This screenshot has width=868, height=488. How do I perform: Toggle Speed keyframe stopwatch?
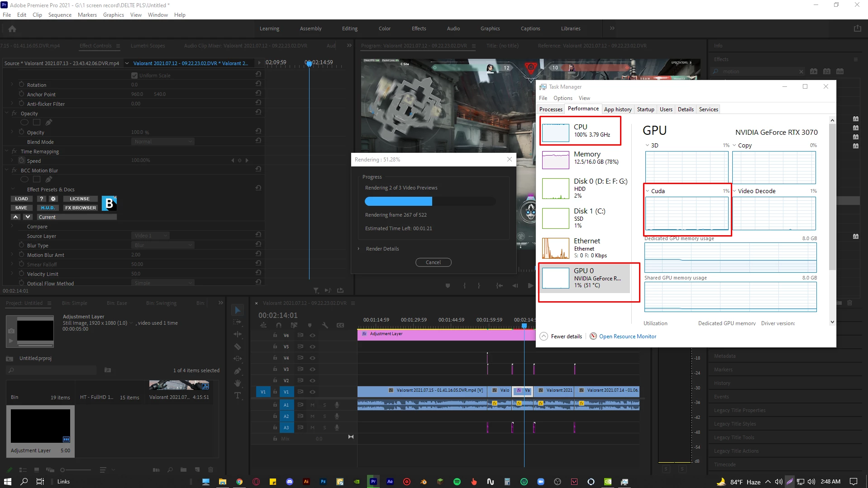(21, 161)
